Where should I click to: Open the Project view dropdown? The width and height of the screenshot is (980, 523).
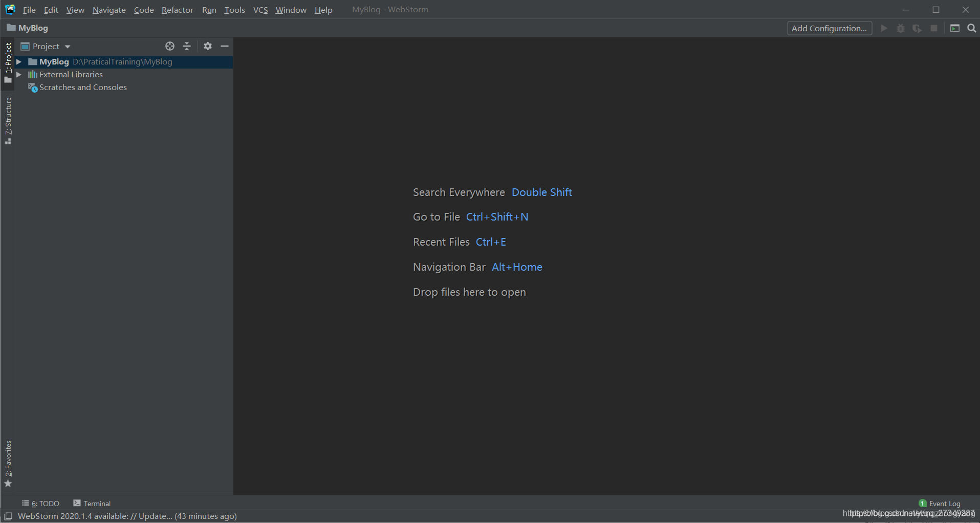pyautogui.click(x=46, y=46)
